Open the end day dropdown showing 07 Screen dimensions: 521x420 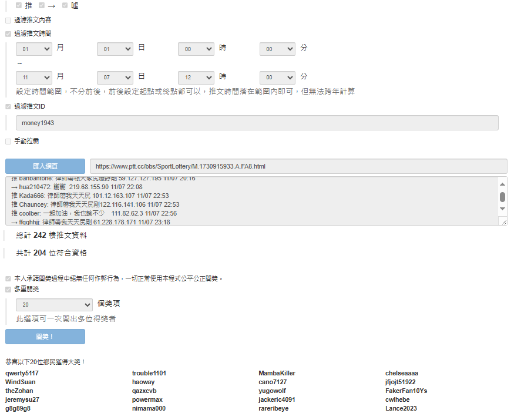click(x=115, y=78)
